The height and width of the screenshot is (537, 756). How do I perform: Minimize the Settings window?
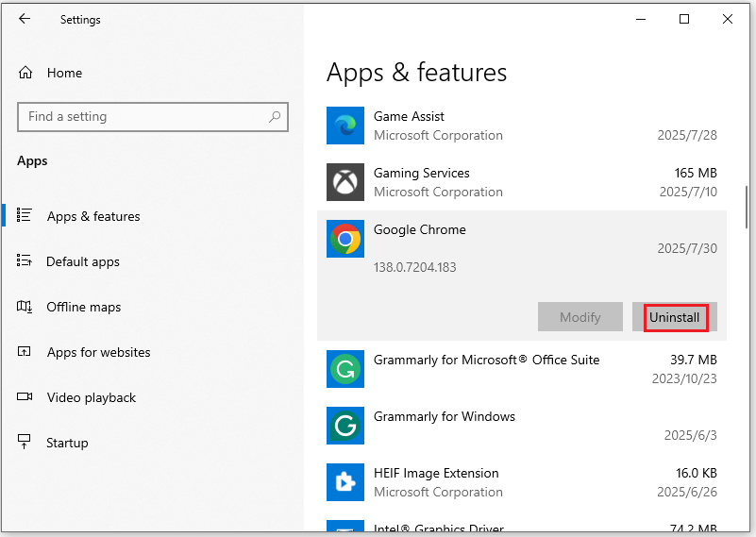click(x=641, y=19)
